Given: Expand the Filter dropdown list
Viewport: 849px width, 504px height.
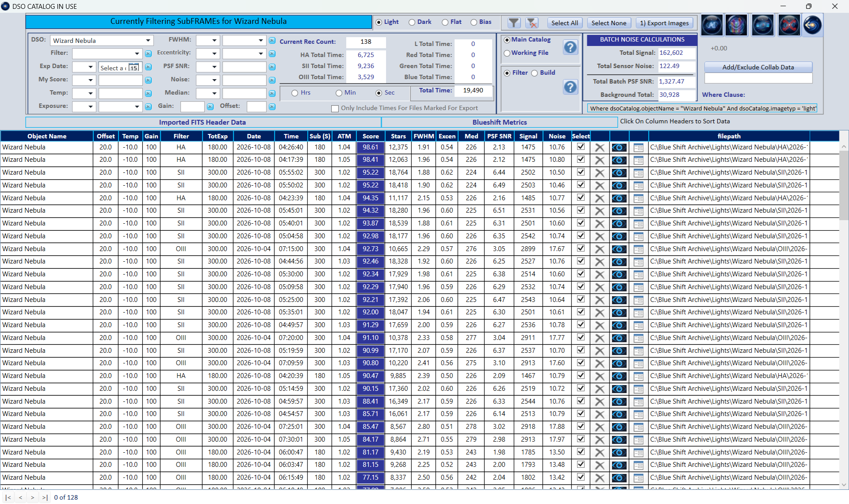Looking at the screenshot, I should tap(137, 54).
